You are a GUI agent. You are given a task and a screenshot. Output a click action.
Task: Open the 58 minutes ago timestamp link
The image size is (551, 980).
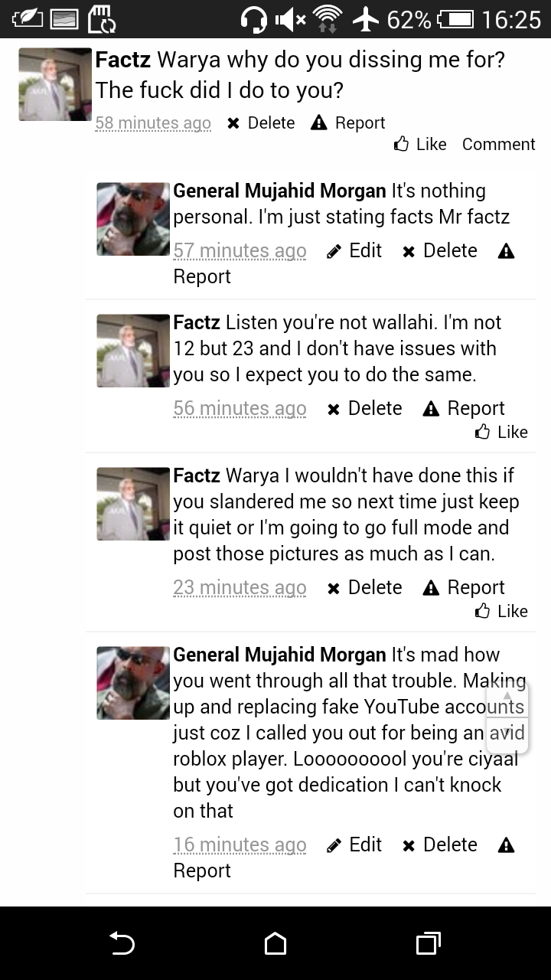153,122
